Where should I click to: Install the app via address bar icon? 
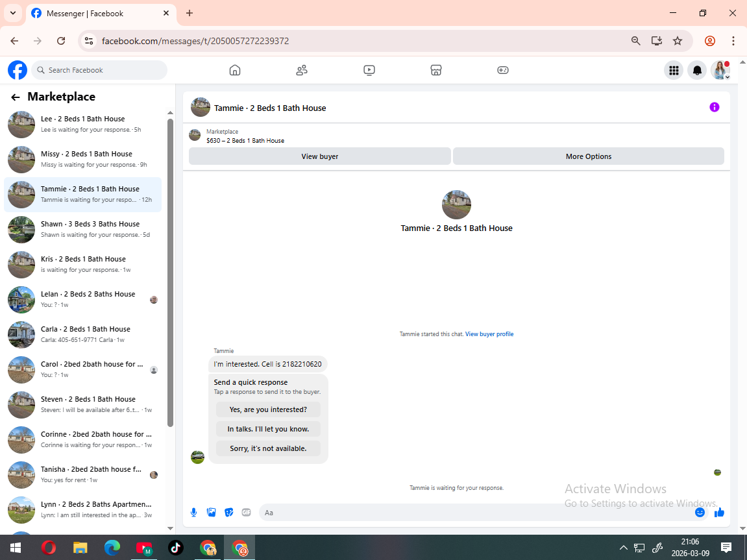(x=657, y=41)
